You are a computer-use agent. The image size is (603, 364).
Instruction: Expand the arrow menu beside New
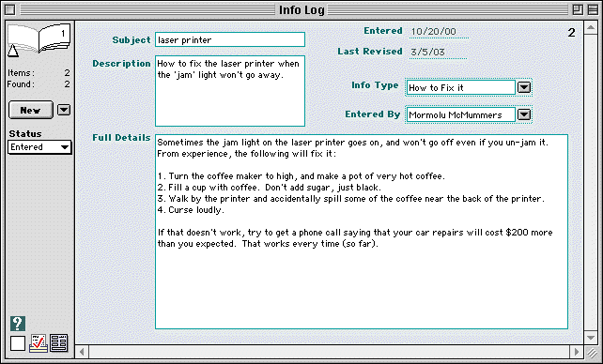64,110
